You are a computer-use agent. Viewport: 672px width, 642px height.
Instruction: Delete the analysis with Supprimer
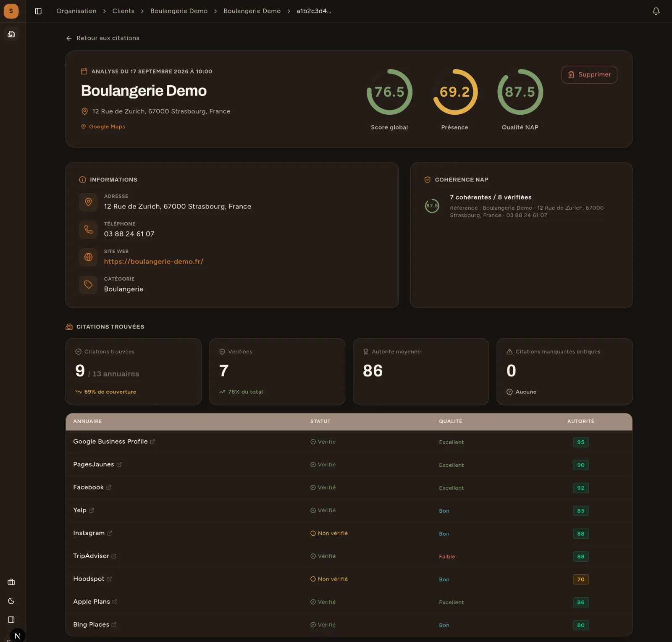click(x=589, y=75)
